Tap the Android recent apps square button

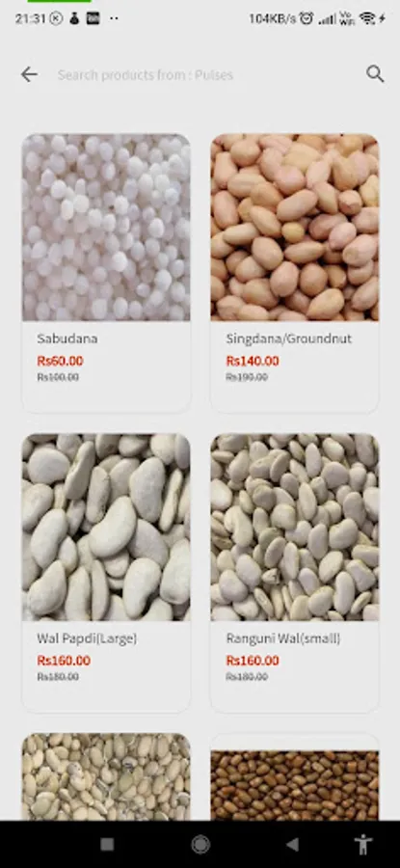[x=107, y=844]
